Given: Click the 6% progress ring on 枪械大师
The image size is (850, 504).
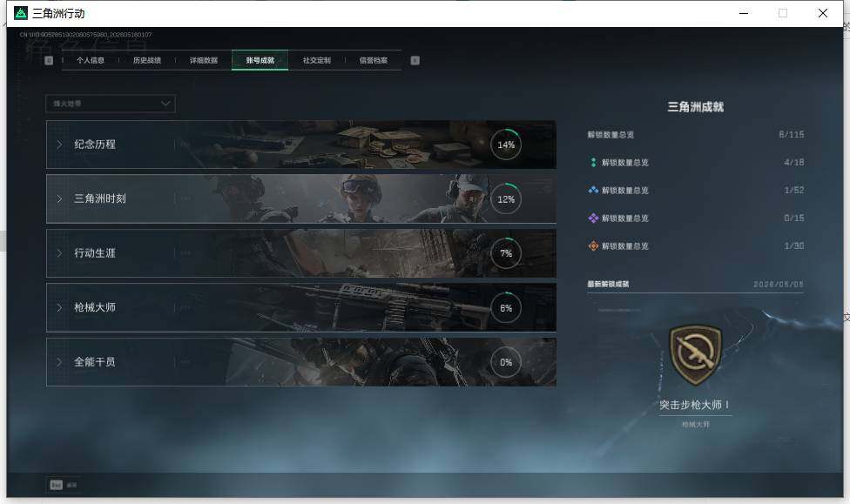Looking at the screenshot, I should click(506, 308).
